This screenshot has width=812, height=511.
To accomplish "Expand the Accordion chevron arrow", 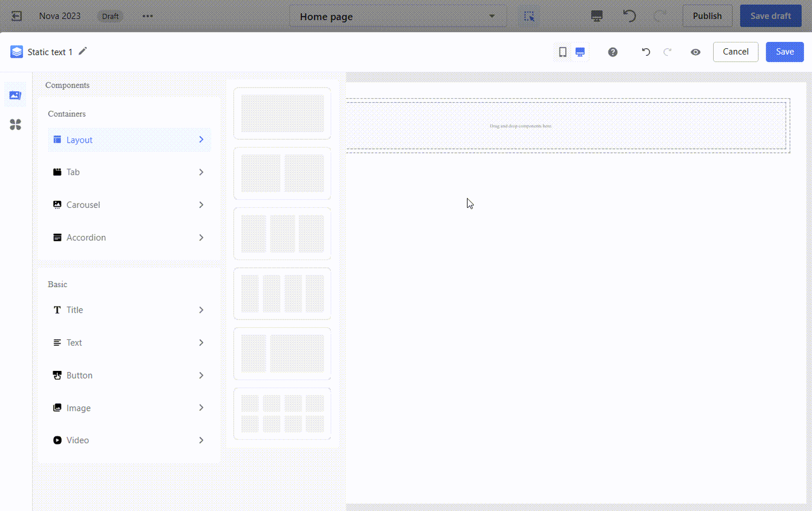I will click(201, 238).
